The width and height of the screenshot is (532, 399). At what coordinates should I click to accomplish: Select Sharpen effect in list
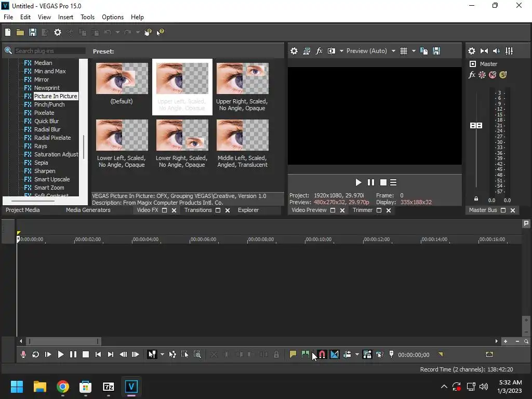[45, 171]
